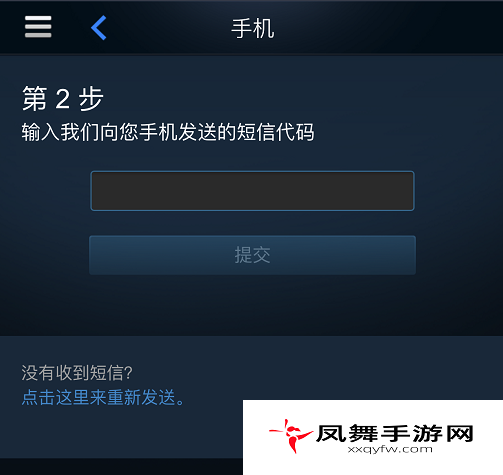Click the red phoenix logo icon
This screenshot has width=503, height=475.
coord(291,436)
